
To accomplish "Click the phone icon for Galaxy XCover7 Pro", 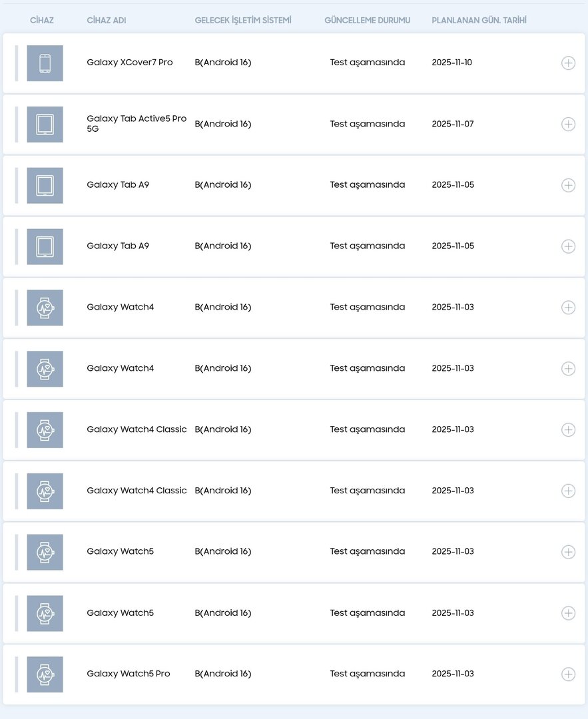I will point(45,63).
